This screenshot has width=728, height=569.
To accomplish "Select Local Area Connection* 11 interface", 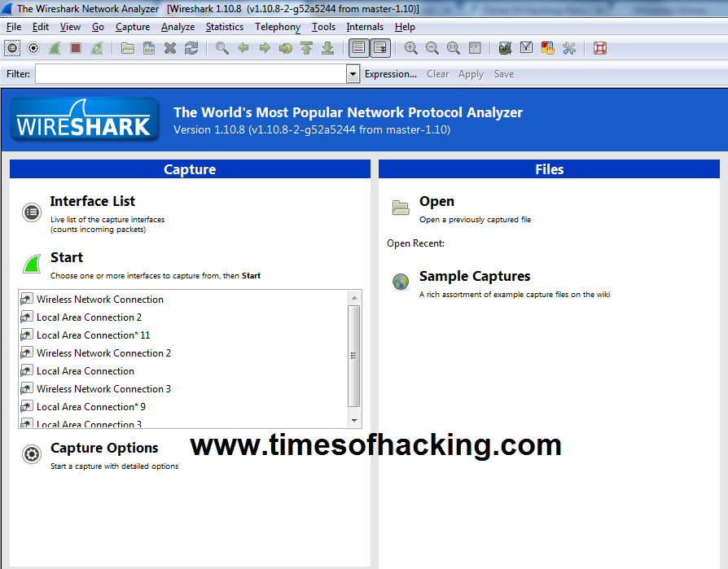I will click(94, 335).
